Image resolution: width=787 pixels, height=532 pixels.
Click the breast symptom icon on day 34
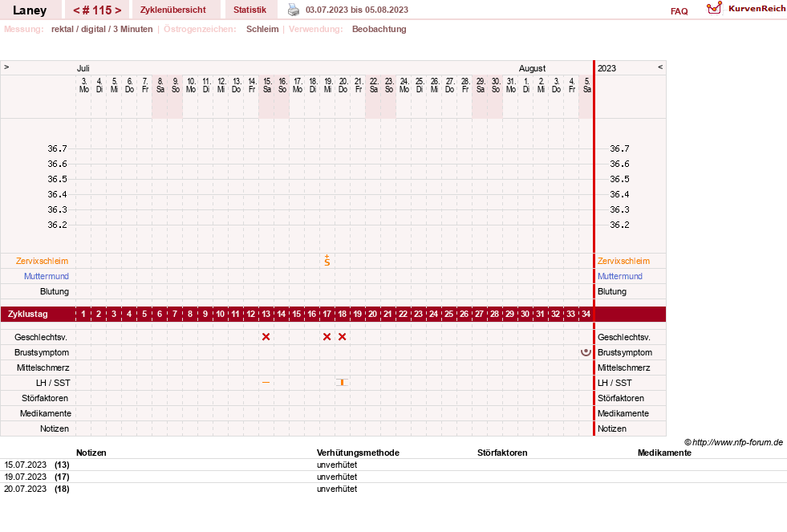[x=586, y=351]
